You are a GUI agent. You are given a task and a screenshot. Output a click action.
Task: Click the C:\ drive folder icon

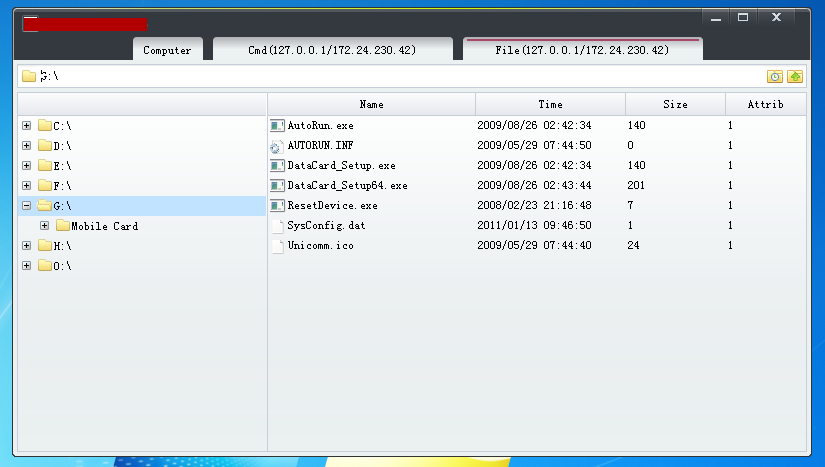pos(45,125)
